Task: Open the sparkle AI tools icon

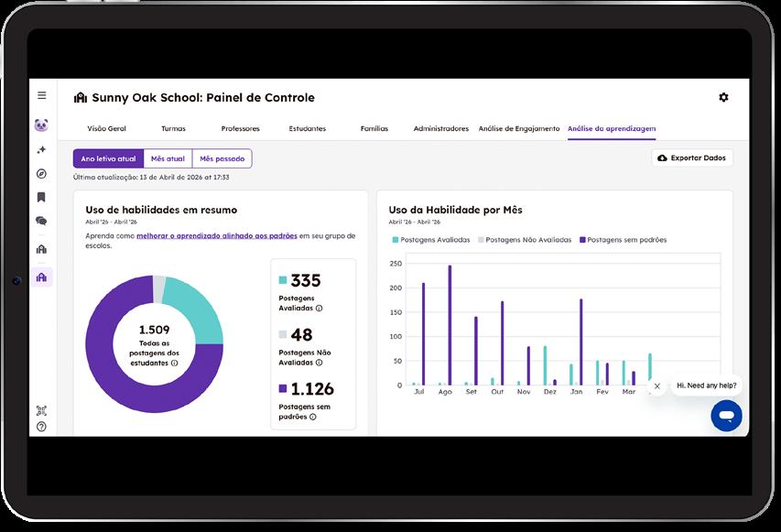Action: coord(41,149)
